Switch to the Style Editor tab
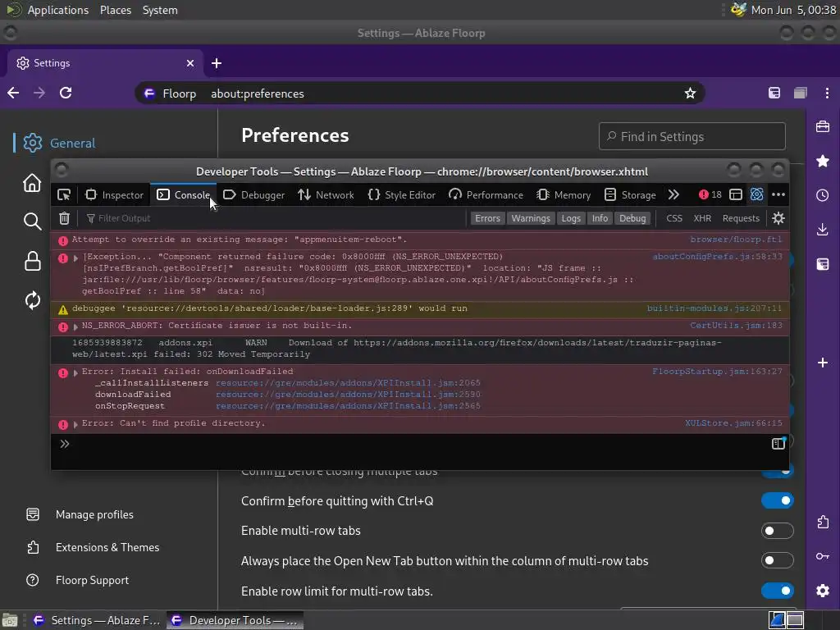The image size is (840, 630). click(402, 195)
